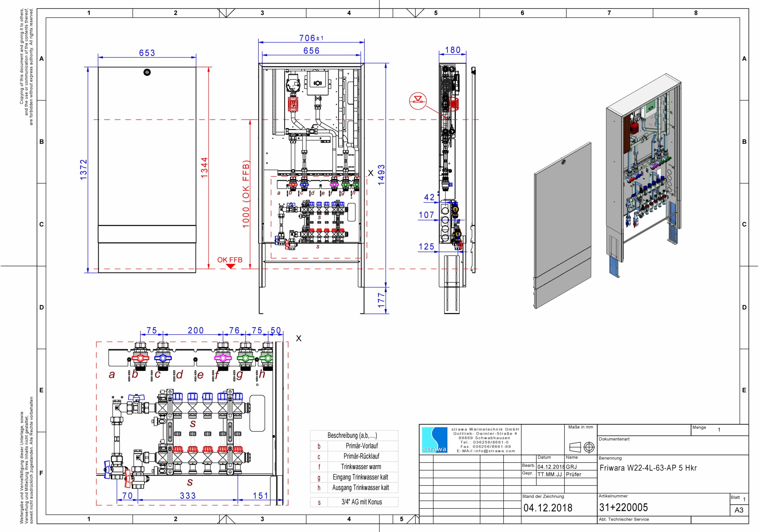The image size is (759, 532).
Task: Click the green ball valve above label h in detail X
Action: click(x=267, y=358)
